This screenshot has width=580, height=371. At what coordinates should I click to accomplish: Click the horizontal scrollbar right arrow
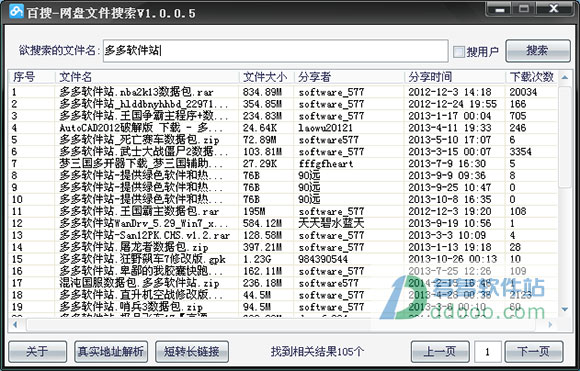(x=550, y=325)
